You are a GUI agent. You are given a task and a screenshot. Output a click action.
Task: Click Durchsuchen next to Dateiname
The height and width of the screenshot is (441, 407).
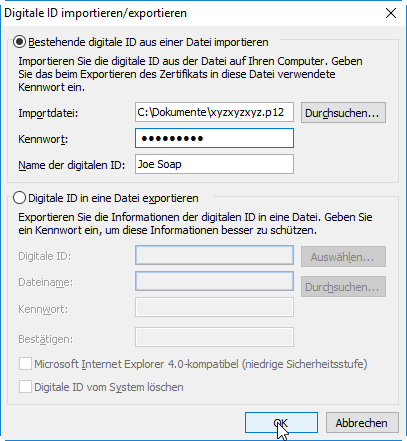[x=343, y=287]
